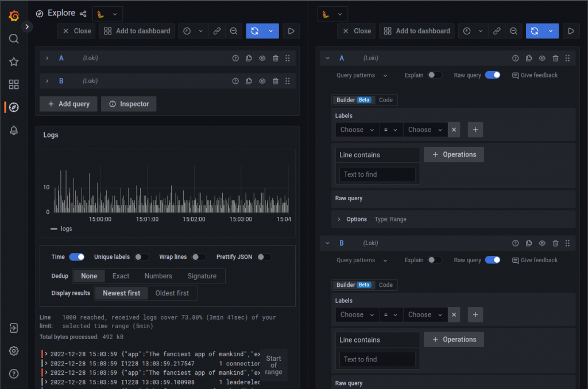The height and width of the screenshot is (389, 588).
Task: Expand query A row in left pane
Action: click(47, 58)
